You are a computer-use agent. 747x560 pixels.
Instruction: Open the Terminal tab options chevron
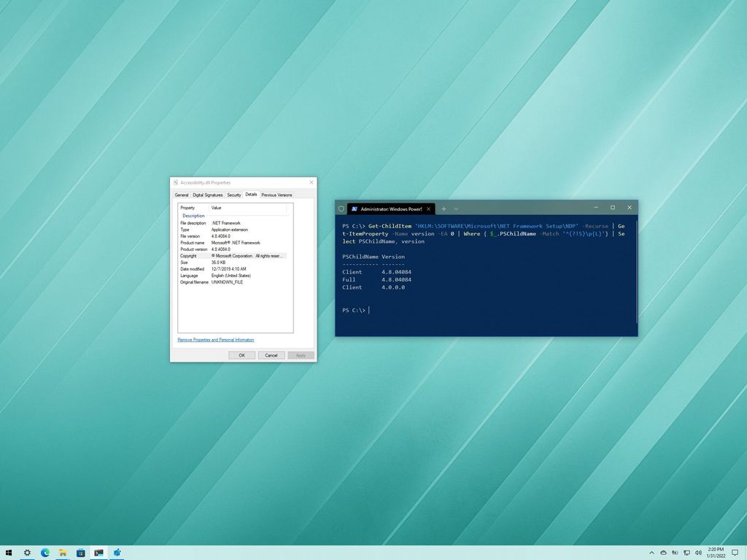(x=456, y=209)
